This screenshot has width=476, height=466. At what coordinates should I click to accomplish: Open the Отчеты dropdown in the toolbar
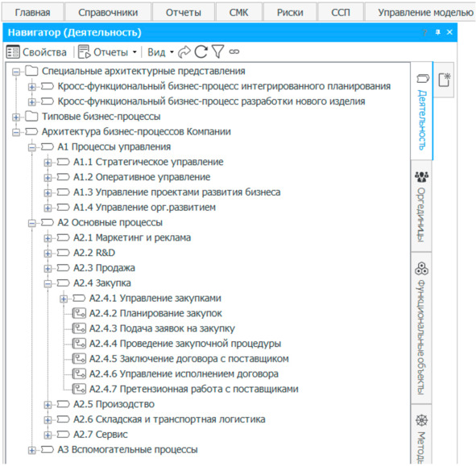point(108,52)
